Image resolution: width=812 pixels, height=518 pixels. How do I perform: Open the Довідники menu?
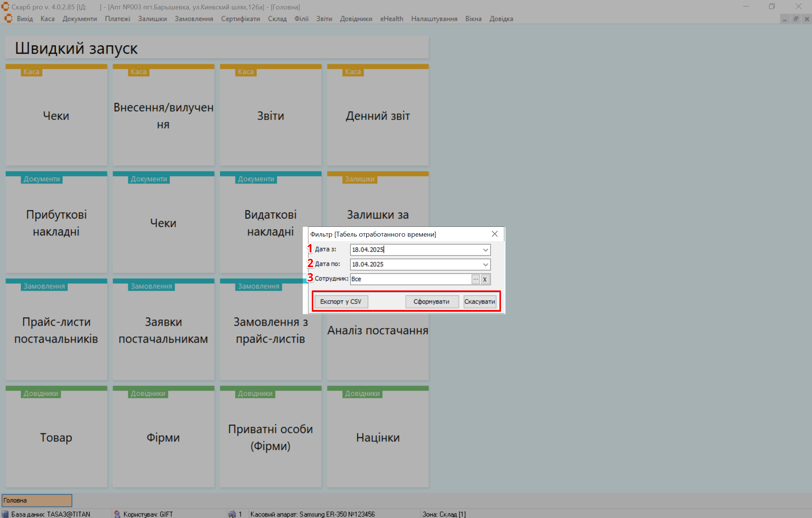[356, 19]
